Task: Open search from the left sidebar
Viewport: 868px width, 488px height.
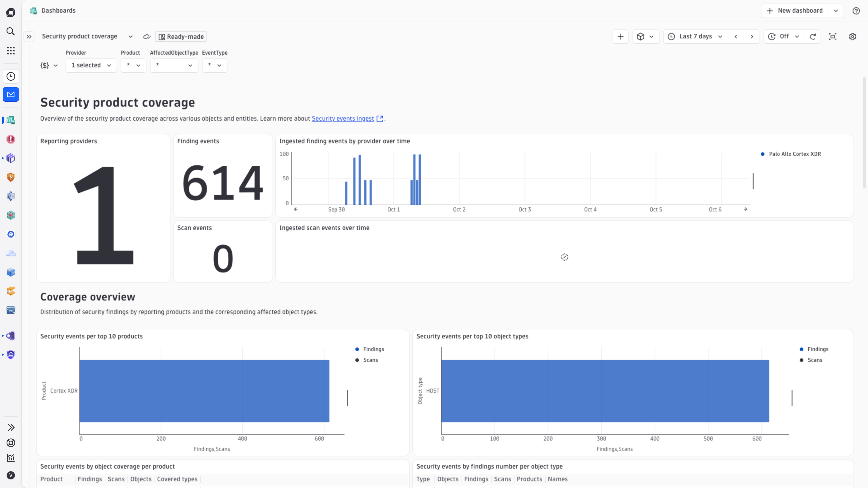Action: point(11,31)
